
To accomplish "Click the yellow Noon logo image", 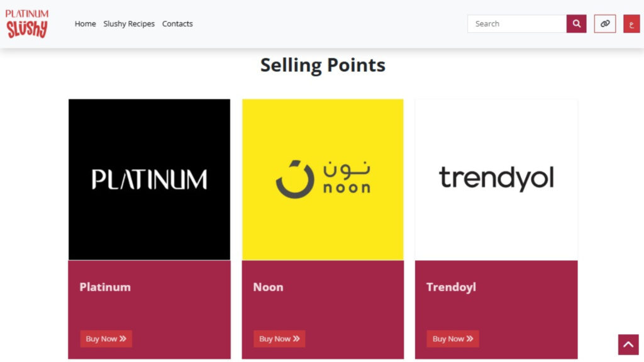I will coord(323,180).
